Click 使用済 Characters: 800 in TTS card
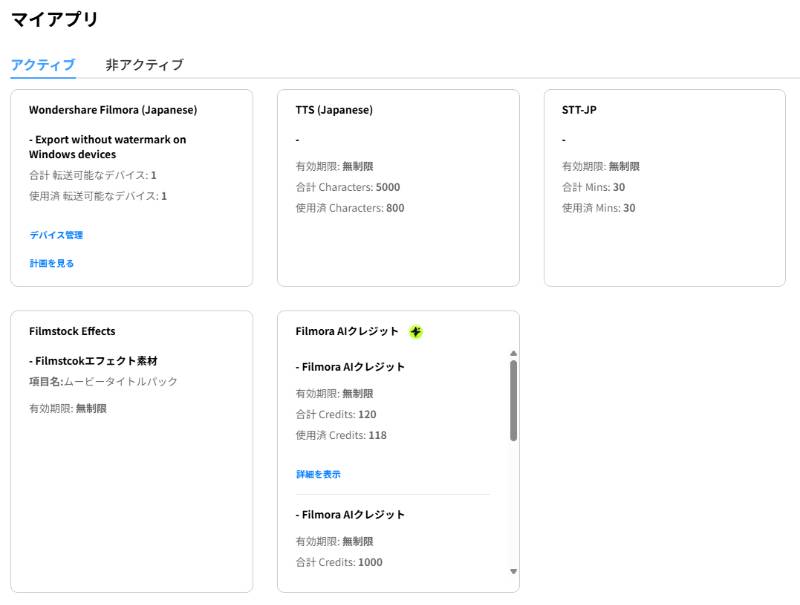The image size is (800, 605). (350, 208)
